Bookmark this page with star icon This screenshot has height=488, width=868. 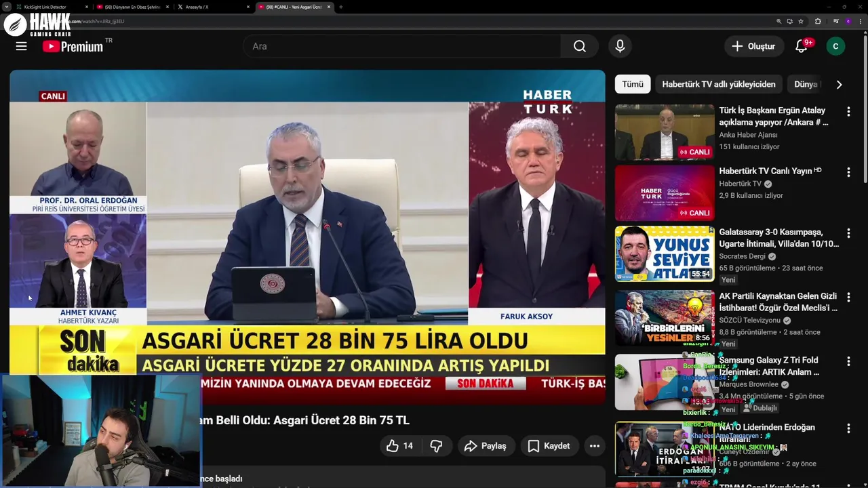point(801,21)
